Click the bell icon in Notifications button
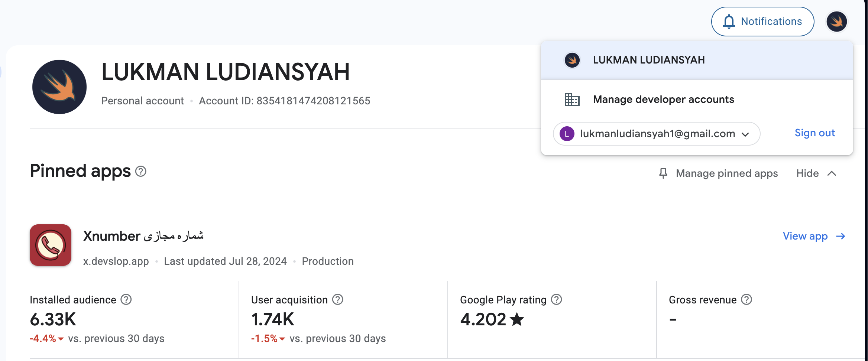This screenshot has height=361, width=868. click(x=729, y=22)
